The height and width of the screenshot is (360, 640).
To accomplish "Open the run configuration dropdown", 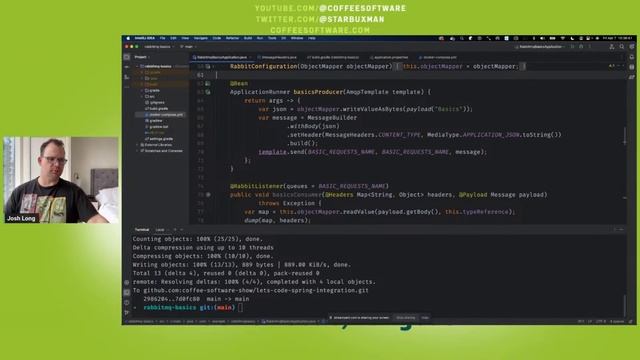I will [541, 47].
